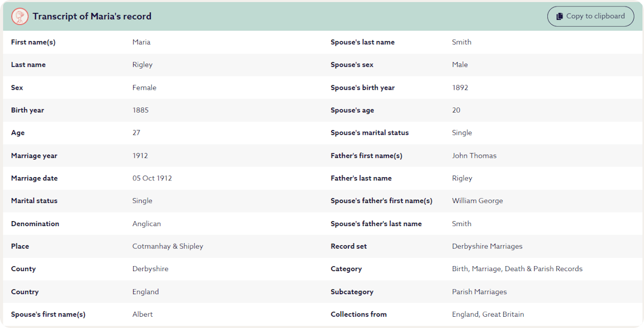Click father's first name John Thomas

[474, 156]
